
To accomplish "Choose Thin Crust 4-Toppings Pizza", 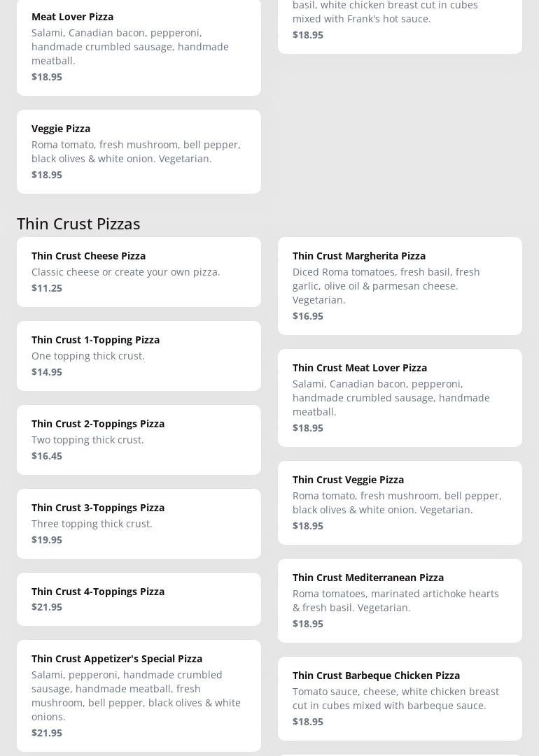I will click(x=139, y=599).
